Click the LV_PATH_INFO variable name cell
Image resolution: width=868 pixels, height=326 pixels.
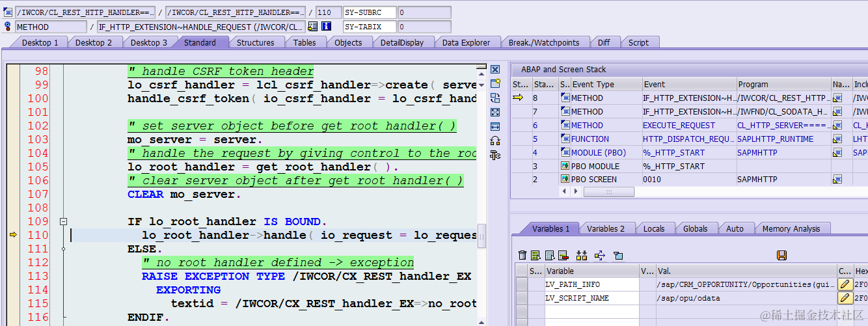(x=591, y=284)
